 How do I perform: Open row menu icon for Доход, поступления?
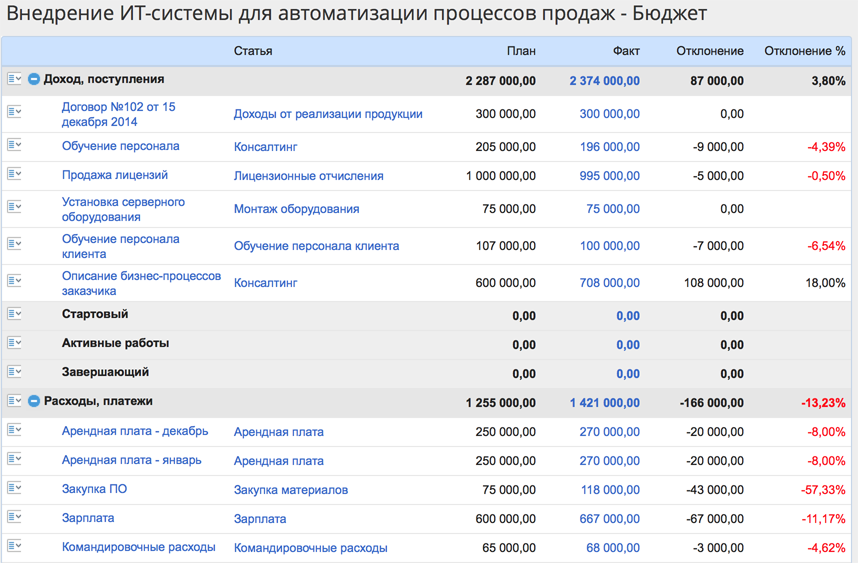pos(14,79)
